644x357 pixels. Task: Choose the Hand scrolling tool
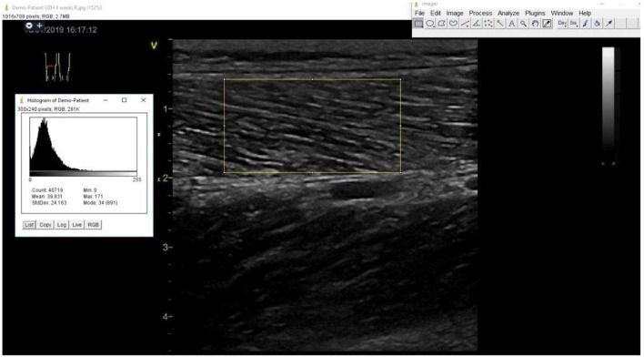click(535, 24)
